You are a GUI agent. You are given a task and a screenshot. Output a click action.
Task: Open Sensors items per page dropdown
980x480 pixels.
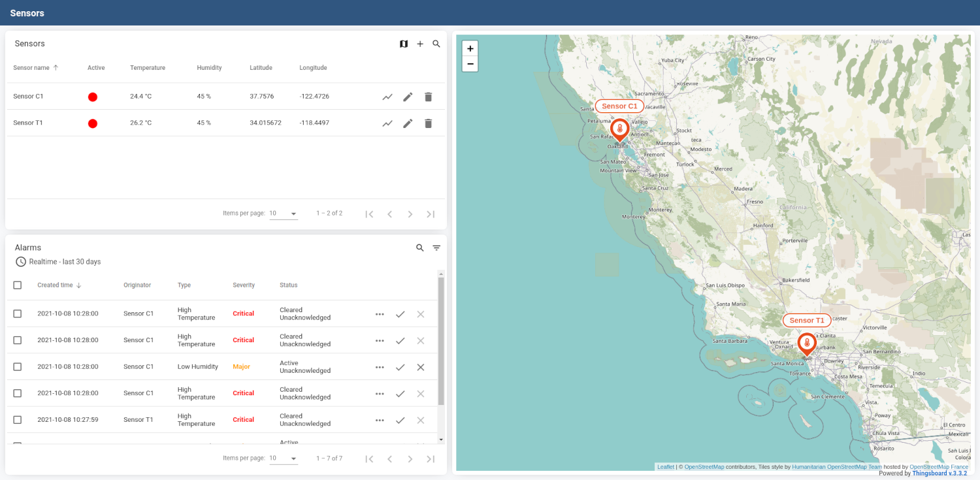284,214
